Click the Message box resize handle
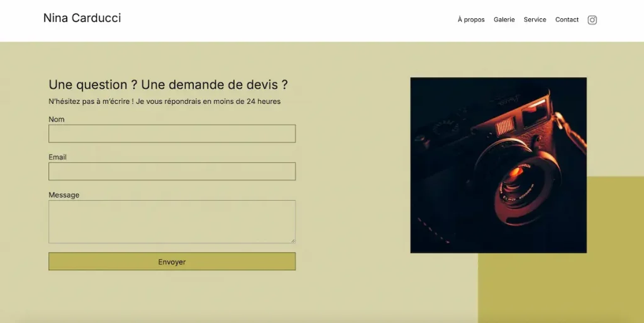The width and height of the screenshot is (644, 323). click(292, 241)
